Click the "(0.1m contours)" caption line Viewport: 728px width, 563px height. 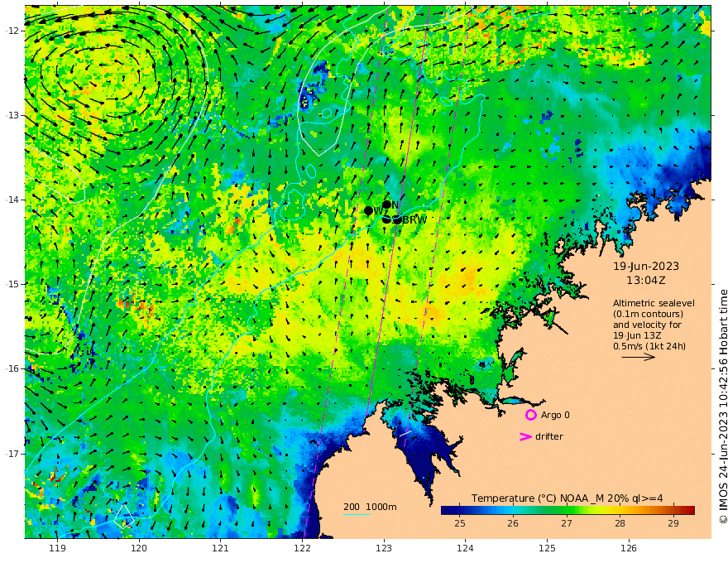pyautogui.click(x=648, y=314)
